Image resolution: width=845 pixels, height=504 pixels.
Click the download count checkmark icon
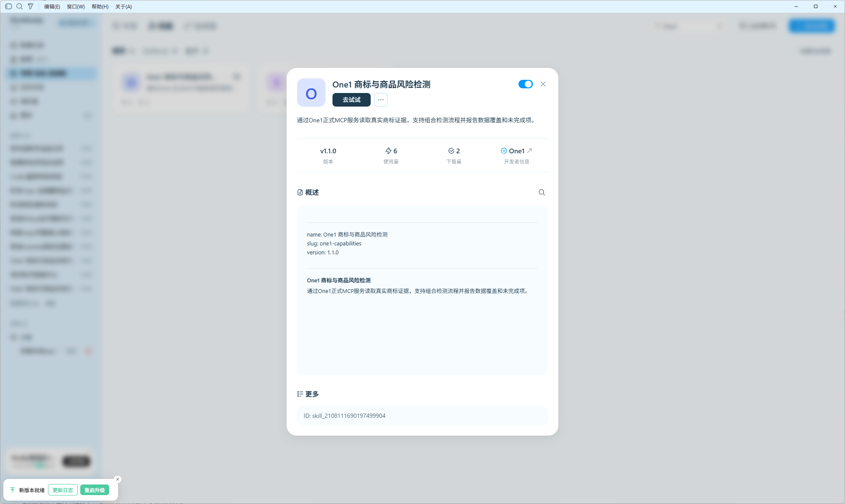point(451,151)
